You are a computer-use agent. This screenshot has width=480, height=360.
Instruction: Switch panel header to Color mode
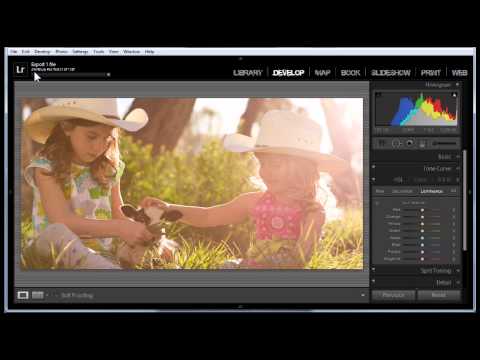(x=420, y=180)
